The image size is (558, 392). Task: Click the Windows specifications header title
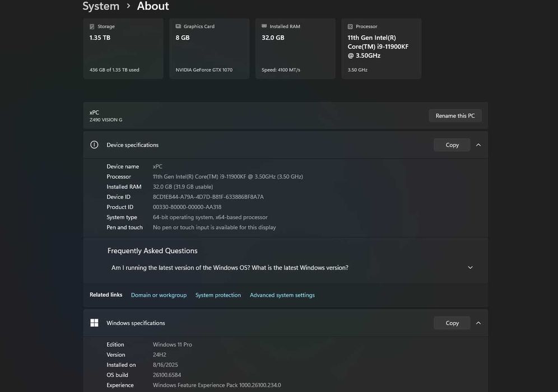136,323
